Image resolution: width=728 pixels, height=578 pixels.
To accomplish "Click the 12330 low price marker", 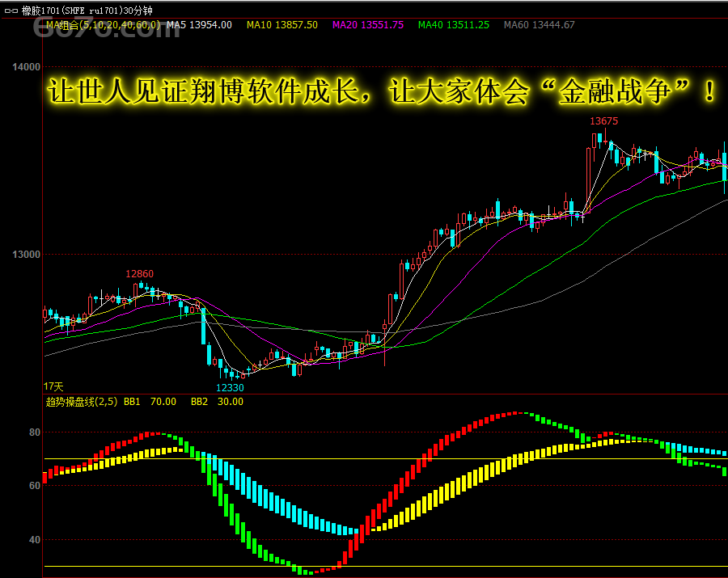I will 230,388.
